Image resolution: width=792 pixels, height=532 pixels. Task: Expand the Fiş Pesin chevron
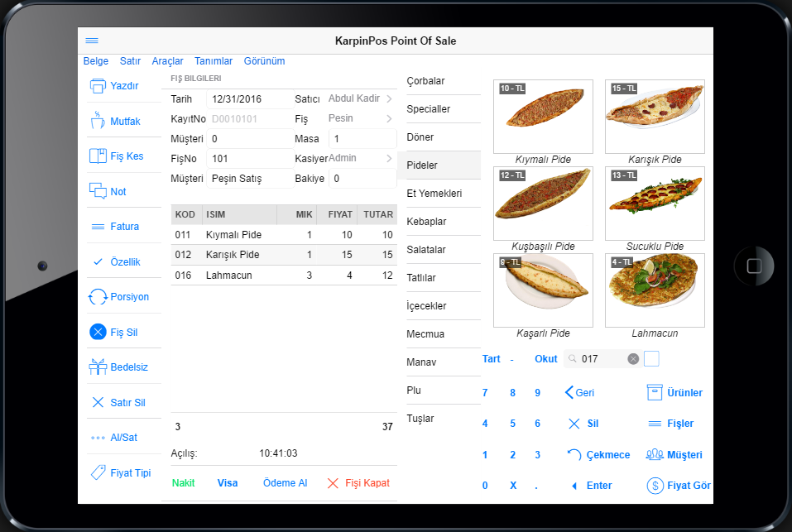tap(389, 118)
